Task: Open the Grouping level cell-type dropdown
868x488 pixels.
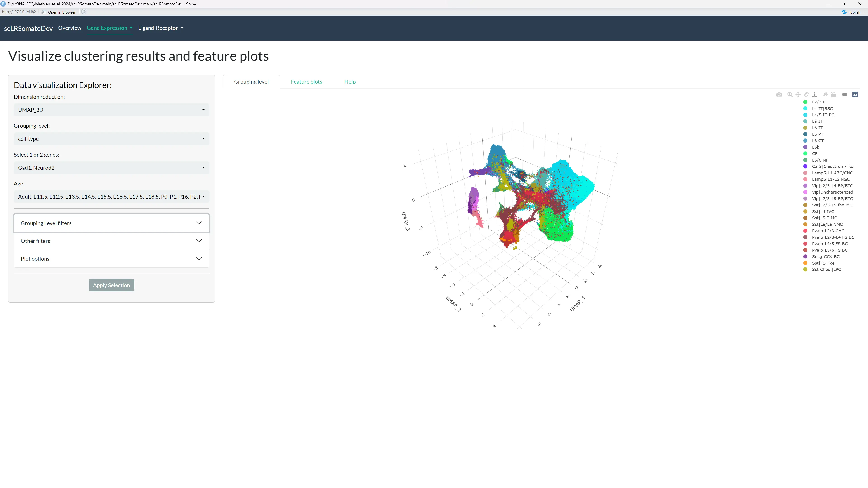Action: 111,138
